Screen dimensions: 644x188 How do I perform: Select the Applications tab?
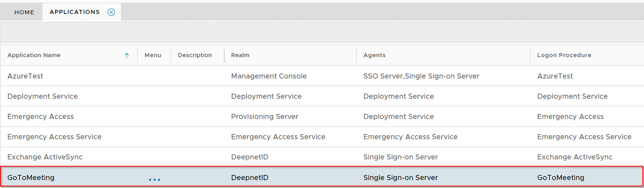tap(75, 12)
